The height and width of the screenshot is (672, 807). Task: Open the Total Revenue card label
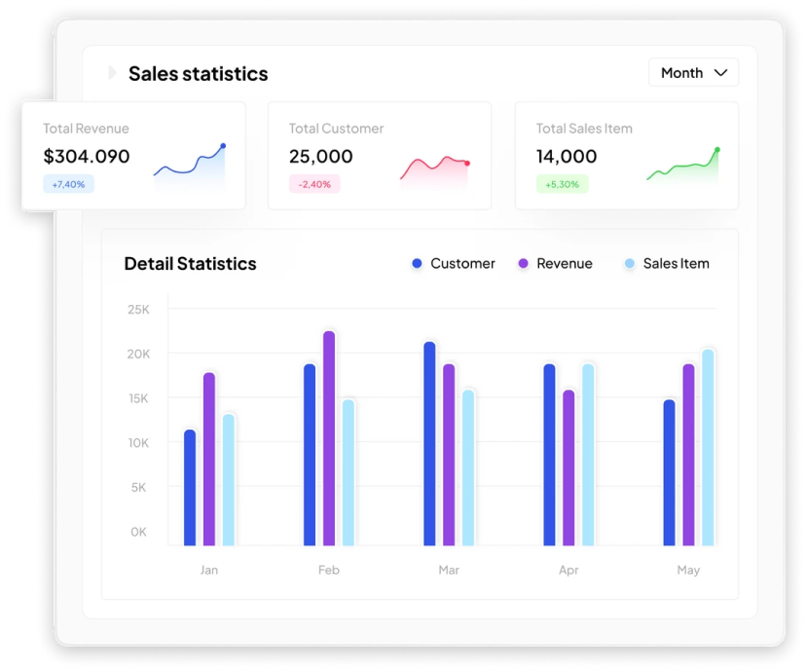[86, 129]
